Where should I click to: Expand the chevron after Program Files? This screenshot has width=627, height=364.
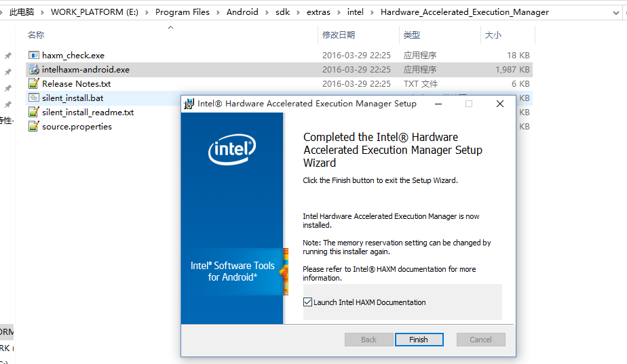(x=218, y=12)
